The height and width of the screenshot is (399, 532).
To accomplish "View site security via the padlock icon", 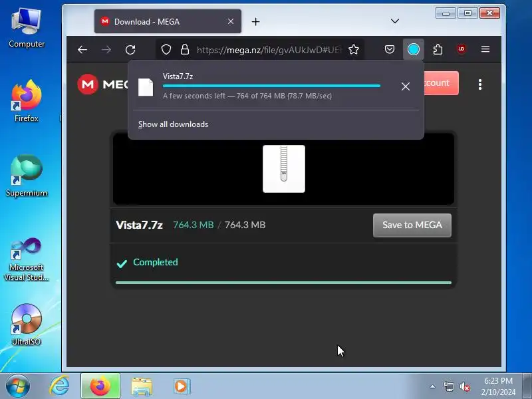I will point(185,49).
